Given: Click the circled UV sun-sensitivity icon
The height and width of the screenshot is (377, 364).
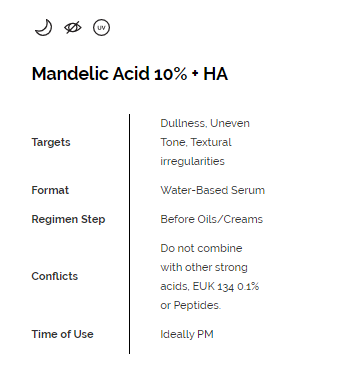Looking at the screenshot, I should tap(101, 27).
